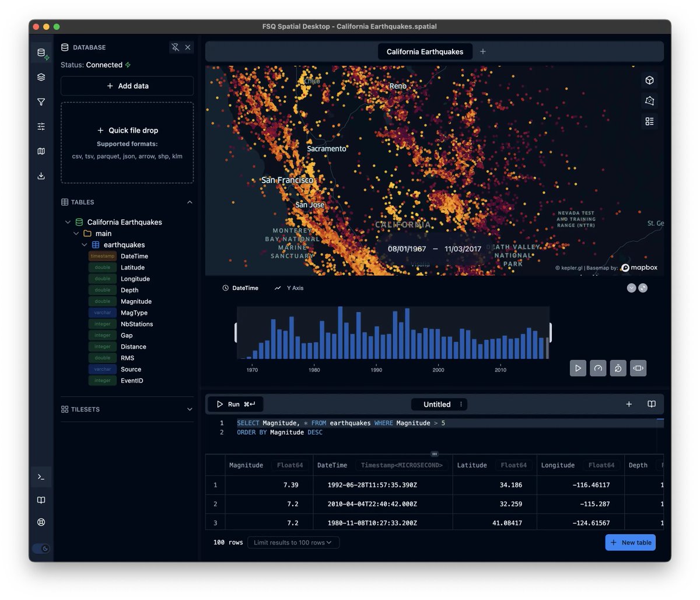Open the Interactions sliders panel
This screenshot has height=600, width=700.
41,127
